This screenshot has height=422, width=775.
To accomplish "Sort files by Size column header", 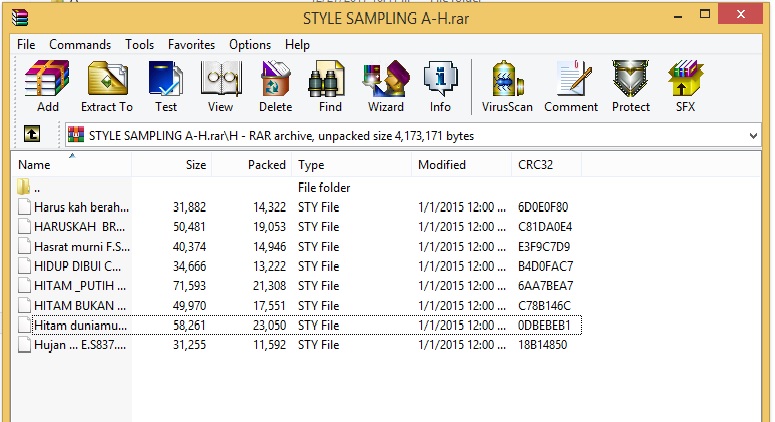I will pyautogui.click(x=196, y=165).
